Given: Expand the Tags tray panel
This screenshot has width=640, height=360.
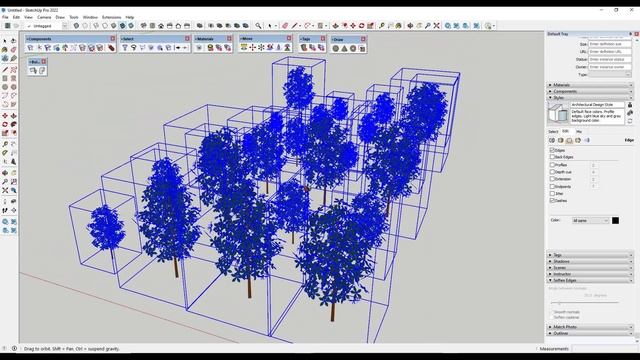Looking at the screenshot, I should pyautogui.click(x=590, y=255).
